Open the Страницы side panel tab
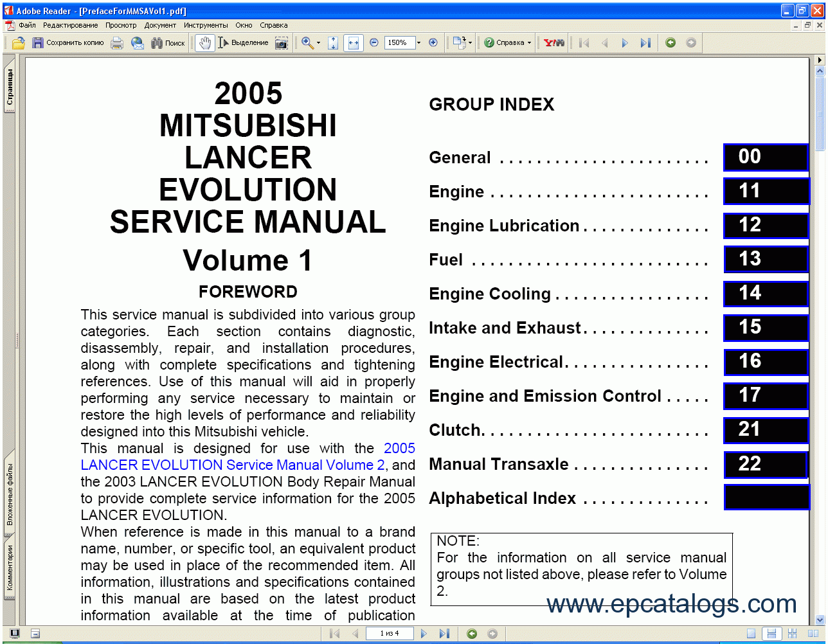This screenshot has height=644, width=828. click(10, 87)
